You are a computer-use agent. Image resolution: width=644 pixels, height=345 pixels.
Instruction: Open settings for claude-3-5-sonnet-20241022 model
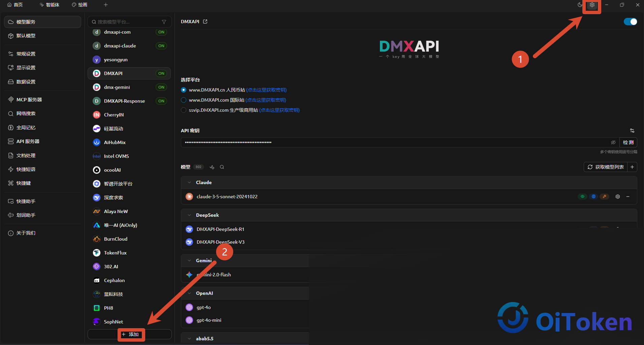[618, 197]
